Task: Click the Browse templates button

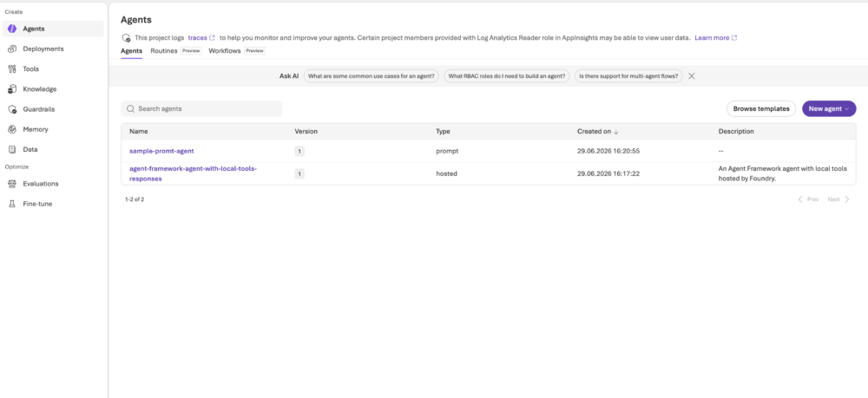Action: (761, 109)
